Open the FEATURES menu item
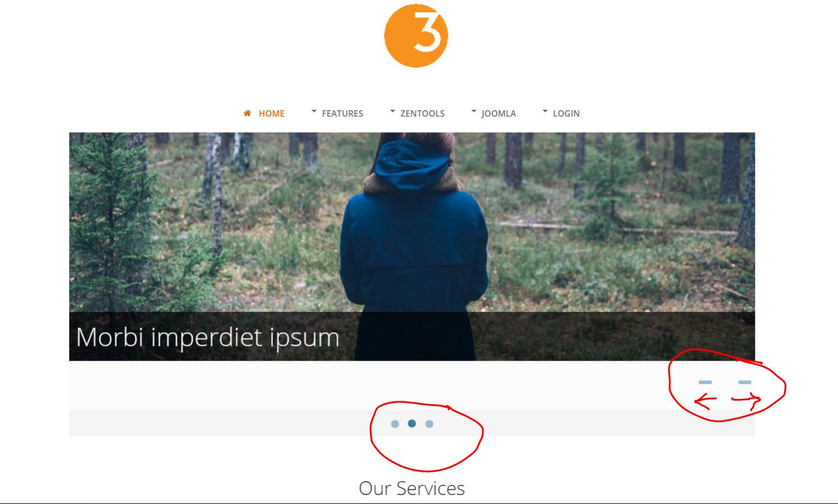This screenshot has height=504, width=838. [x=342, y=113]
